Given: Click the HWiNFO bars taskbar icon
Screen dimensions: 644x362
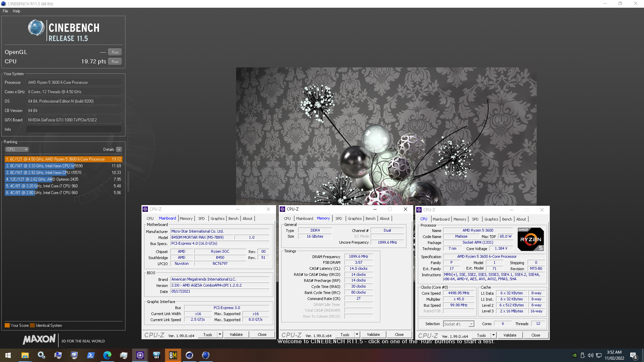Looking at the screenshot, I should coord(156,355).
